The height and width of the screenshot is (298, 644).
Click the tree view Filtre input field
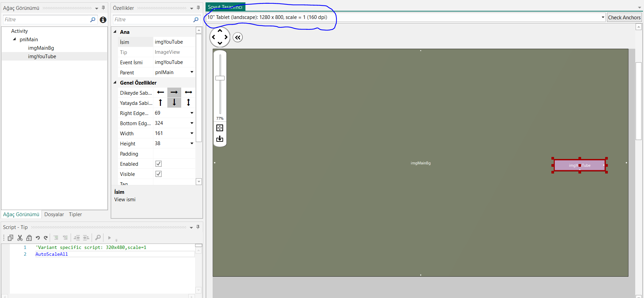(47, 20)
